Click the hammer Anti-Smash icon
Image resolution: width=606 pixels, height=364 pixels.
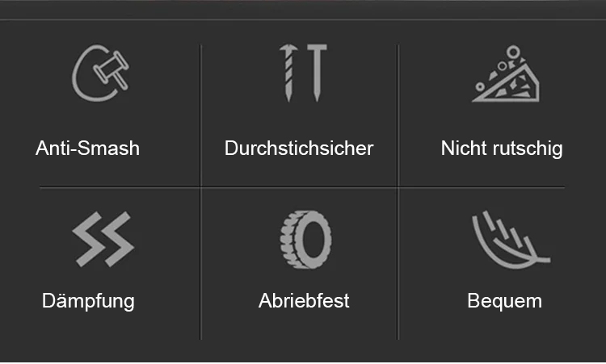[x=100, y=73]
